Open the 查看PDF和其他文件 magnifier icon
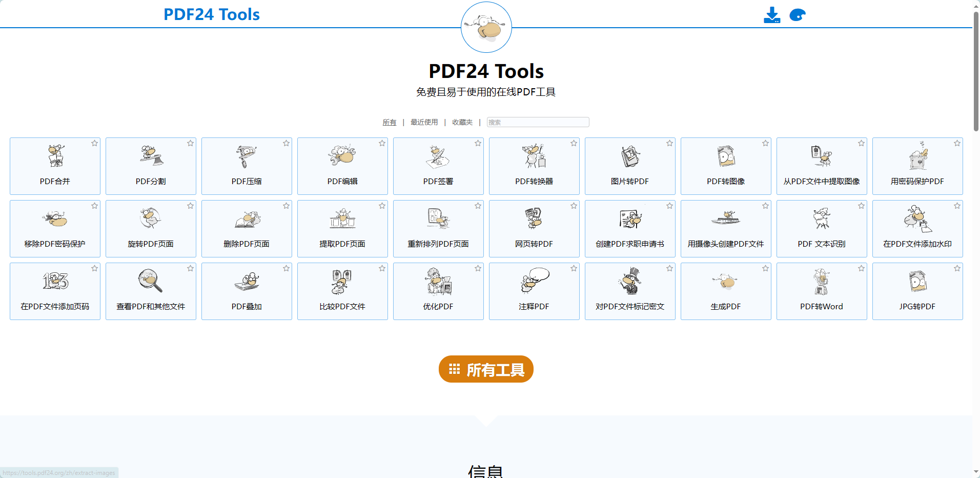 click(151, 281)
